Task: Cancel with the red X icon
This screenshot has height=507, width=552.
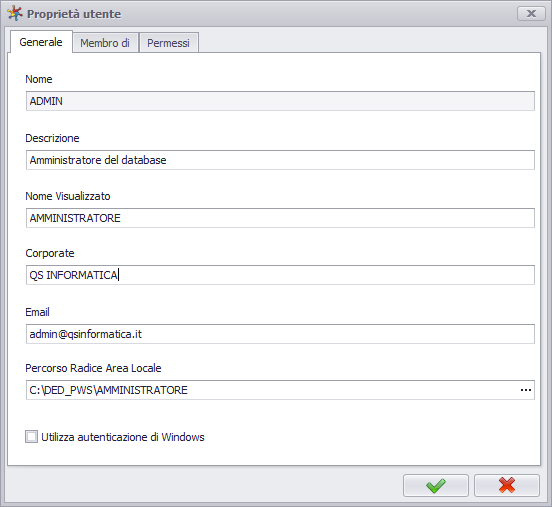Action: tap(507, 486)
